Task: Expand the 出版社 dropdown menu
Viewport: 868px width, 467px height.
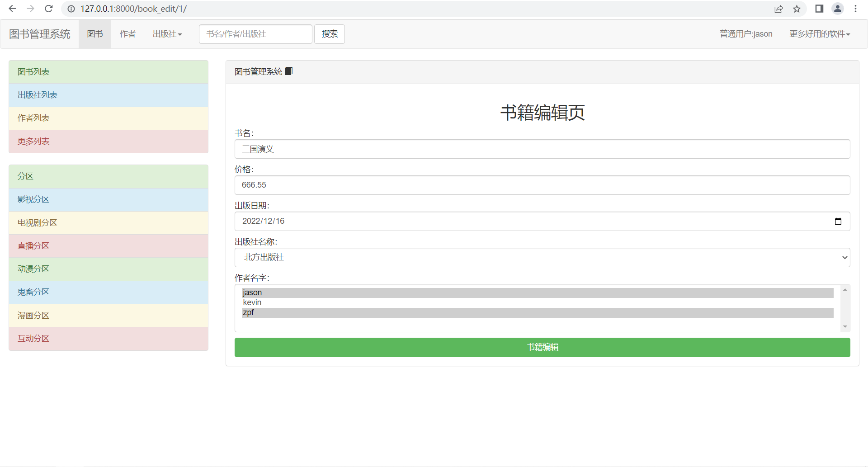Action: 167,34
